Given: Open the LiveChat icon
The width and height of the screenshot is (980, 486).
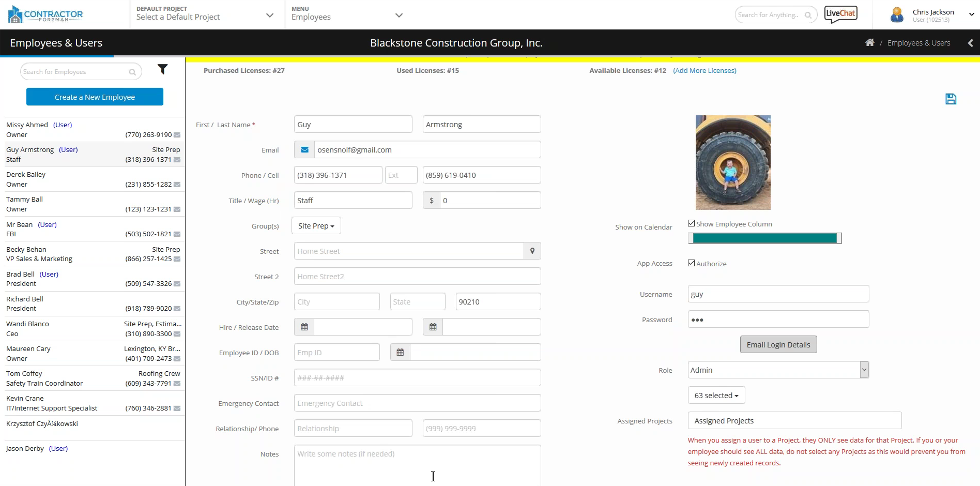Looking at the screenshot, I should 840,14.
